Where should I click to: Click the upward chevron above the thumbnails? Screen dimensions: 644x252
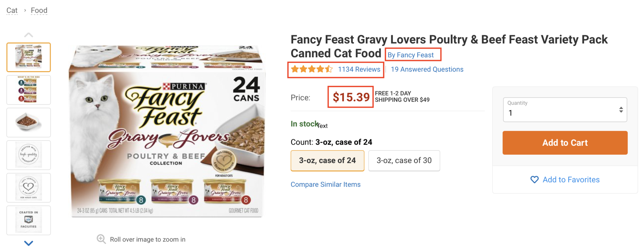point(29,34)
